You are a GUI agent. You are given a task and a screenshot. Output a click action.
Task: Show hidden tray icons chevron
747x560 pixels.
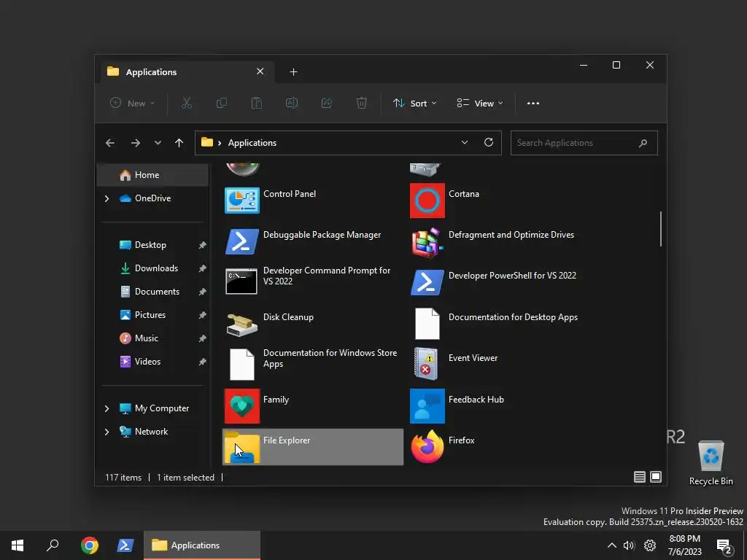pos(612,545)
